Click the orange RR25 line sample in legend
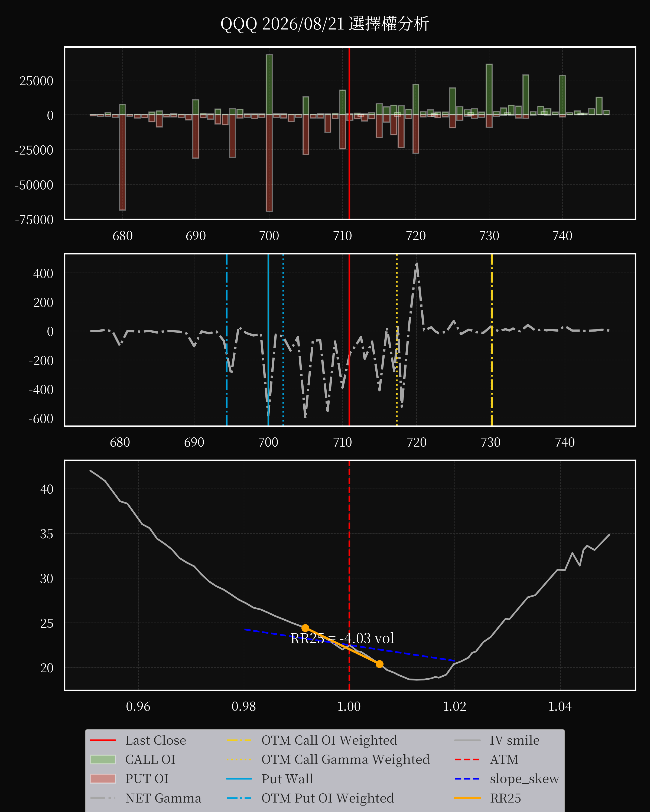This screenshot has width=650, height=812. click(x=467, y=798)
